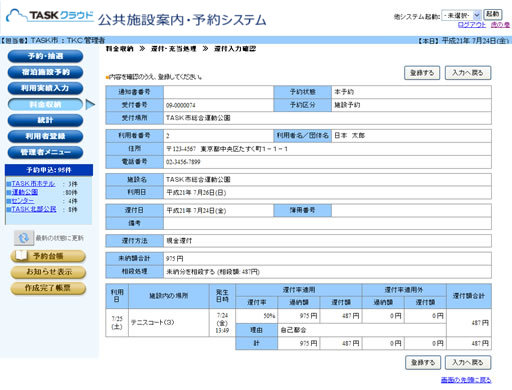Open the 統計 menu button
The image size is (512, 390).
(x=45, y=120)
